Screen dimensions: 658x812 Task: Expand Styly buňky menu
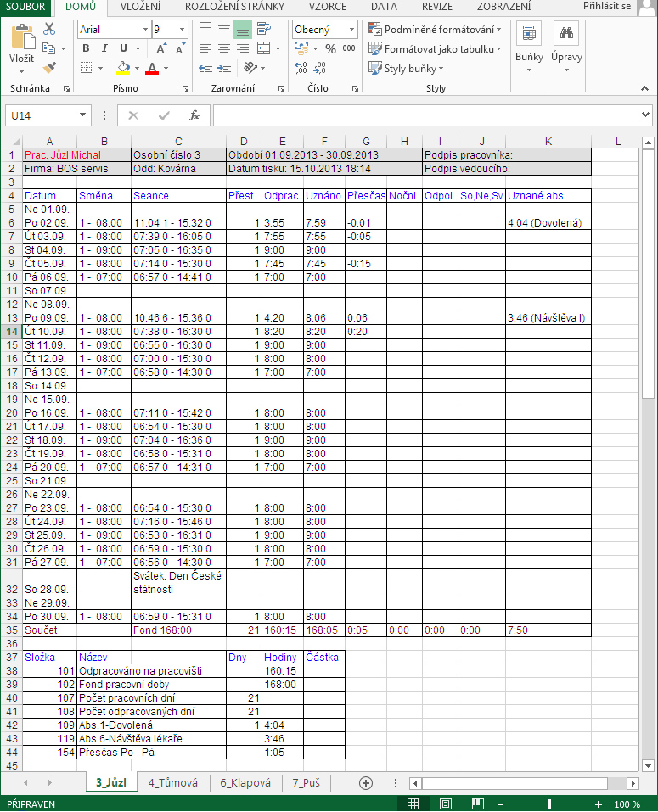click(406, 68)
